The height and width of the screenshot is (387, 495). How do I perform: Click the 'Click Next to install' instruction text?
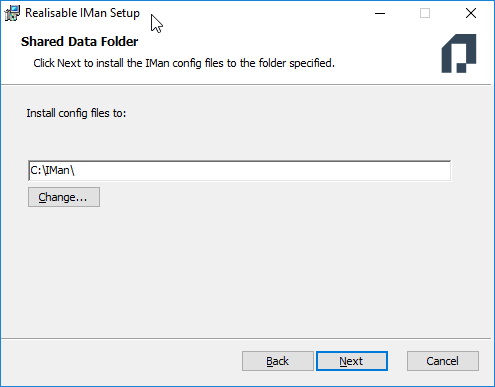(184, 63)
